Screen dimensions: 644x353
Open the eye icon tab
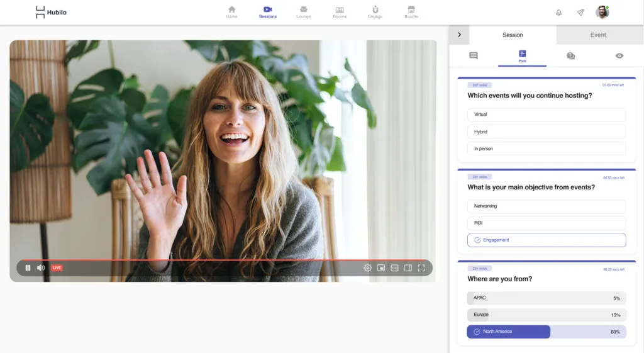click(x=619, y=56)
